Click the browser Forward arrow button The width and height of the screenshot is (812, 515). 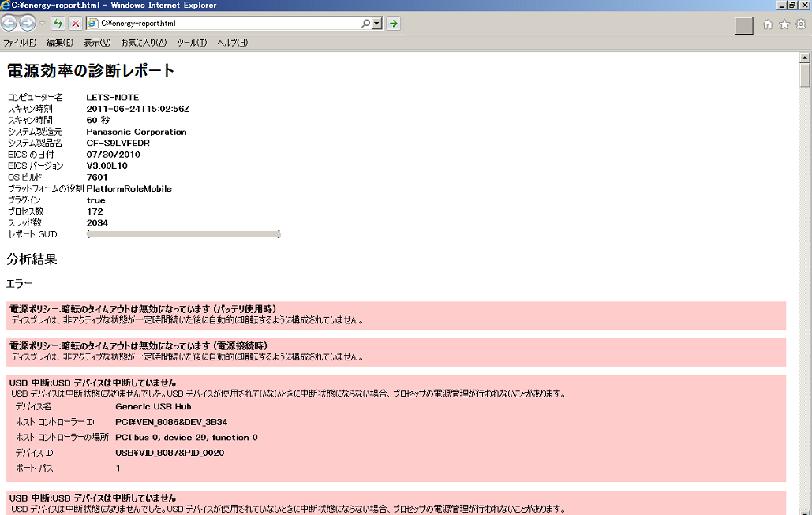tap(28, 24)
